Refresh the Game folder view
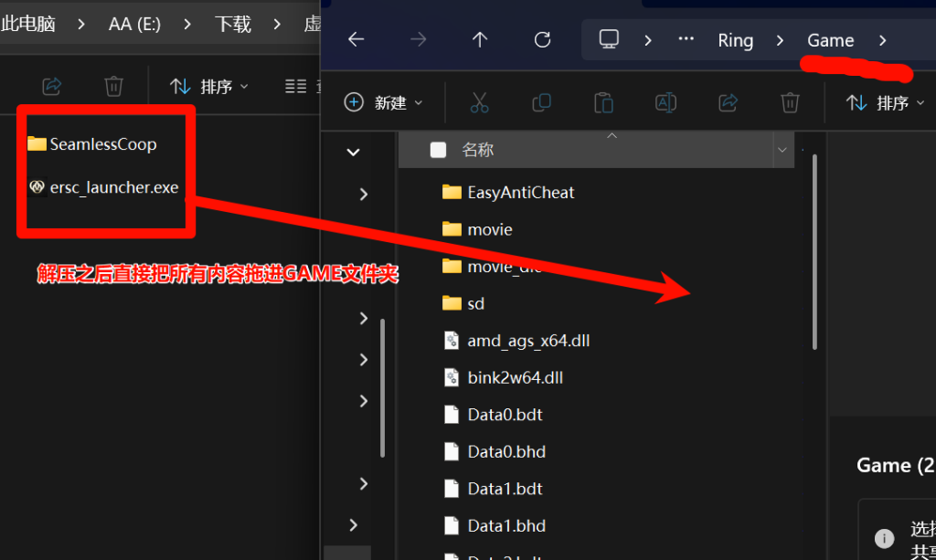 coord(542,40)
